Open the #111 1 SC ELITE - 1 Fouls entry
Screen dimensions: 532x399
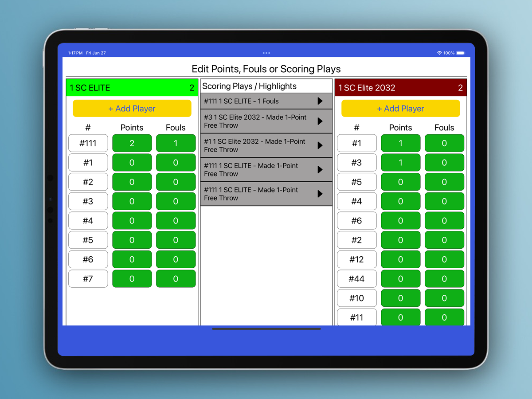click(257, 101)
